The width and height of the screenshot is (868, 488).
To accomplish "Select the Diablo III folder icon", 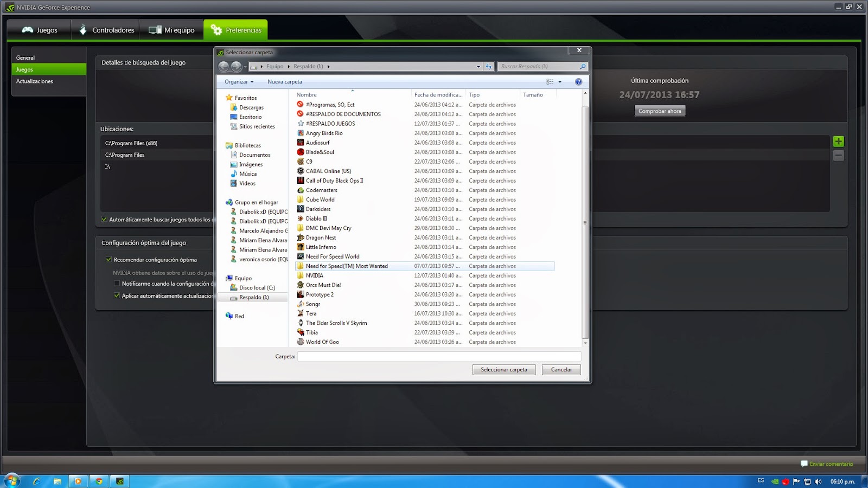I will 301,219.
